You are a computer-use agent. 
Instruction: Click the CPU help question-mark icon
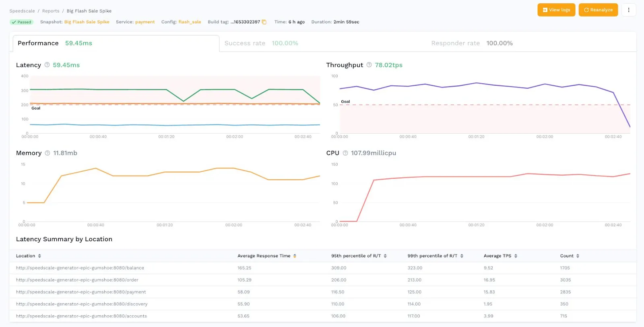point(345,153)
